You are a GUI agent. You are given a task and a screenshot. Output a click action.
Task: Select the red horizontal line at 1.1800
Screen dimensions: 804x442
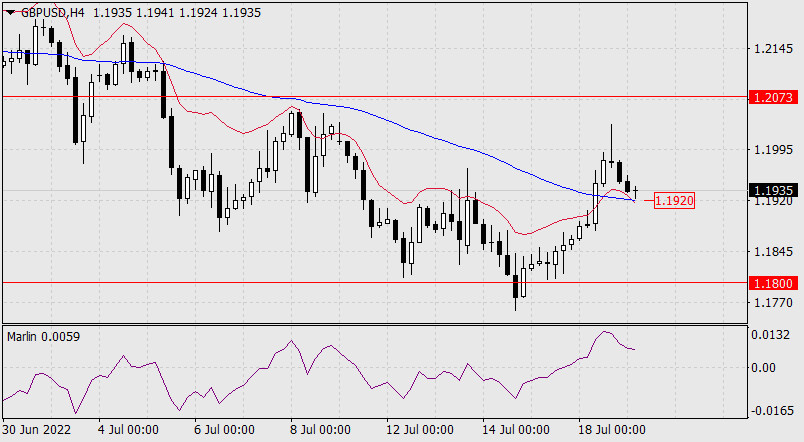point(375,282)
